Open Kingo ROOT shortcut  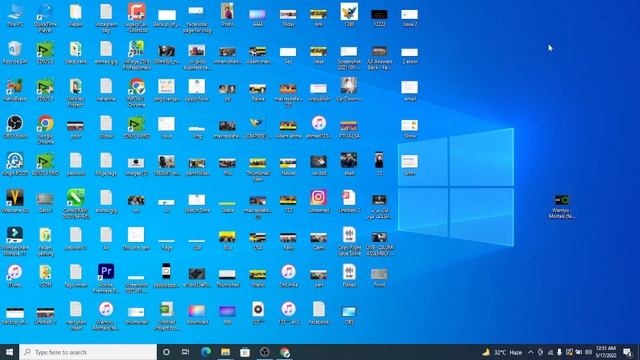click(x=15, y=164)
